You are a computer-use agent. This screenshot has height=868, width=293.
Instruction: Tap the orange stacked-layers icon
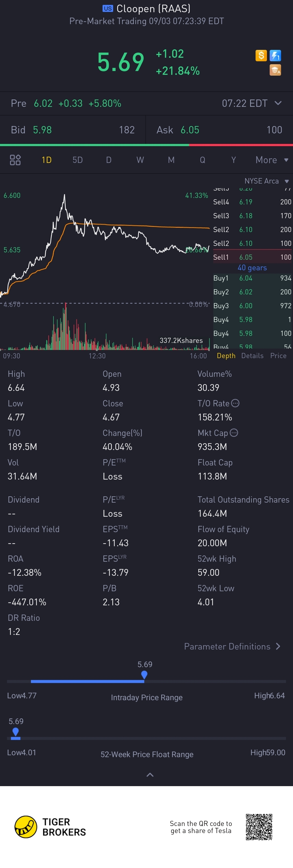(x=275, y=70)
